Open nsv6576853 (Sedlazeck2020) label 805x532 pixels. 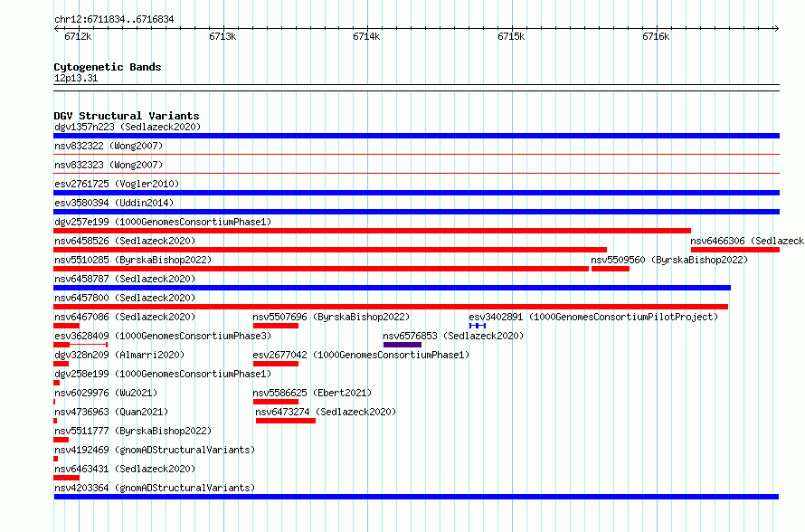tap(453, 336)
